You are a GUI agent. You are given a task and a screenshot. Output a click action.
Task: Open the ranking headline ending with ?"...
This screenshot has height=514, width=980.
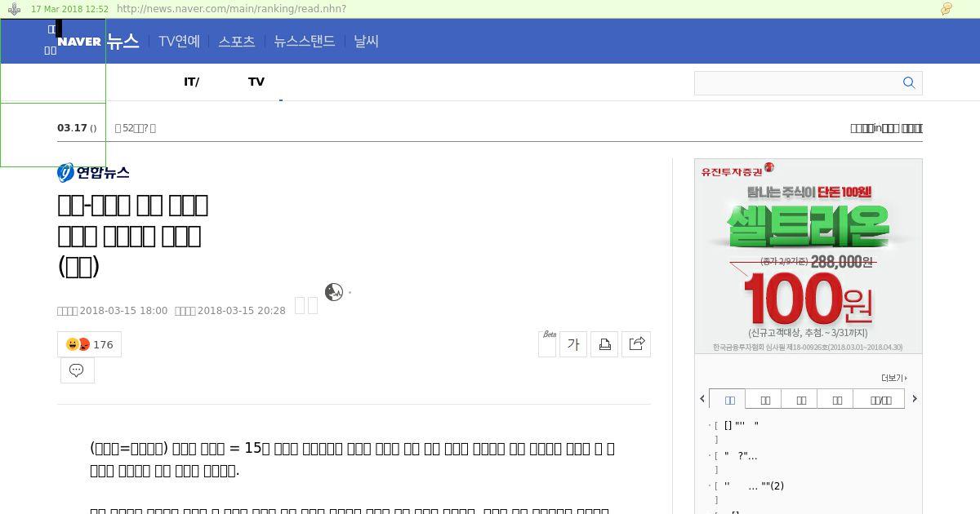pos(741,455)
